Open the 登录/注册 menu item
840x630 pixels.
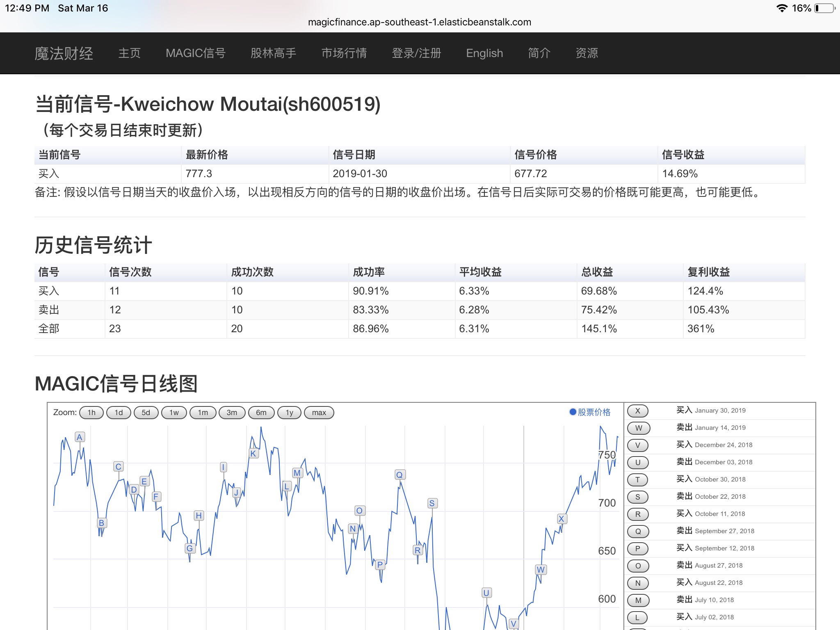coord(416,53)
